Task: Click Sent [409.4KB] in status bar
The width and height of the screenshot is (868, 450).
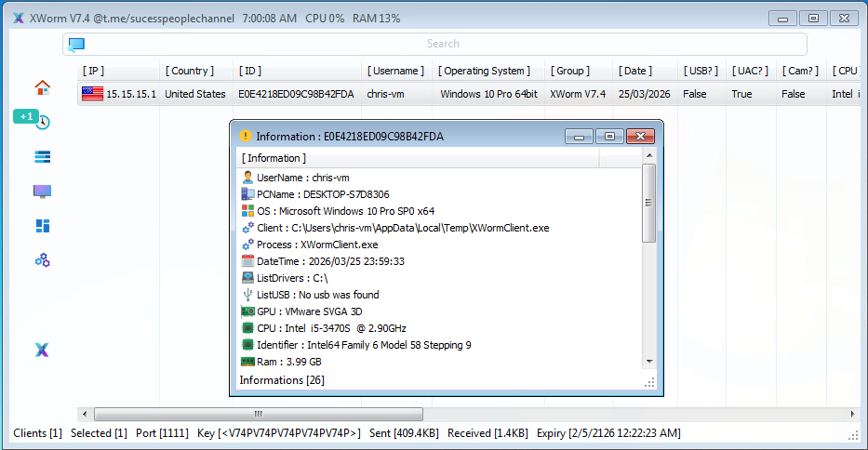Action: [404, 433]
